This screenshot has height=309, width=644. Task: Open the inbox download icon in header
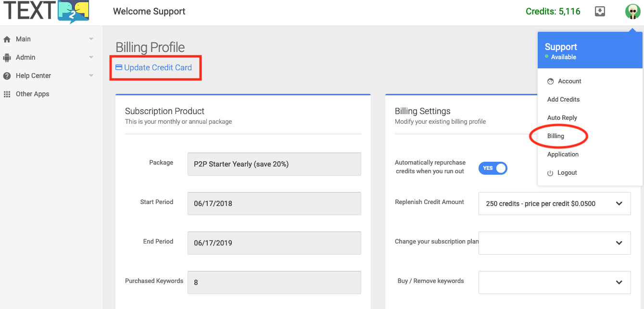[600, 11]
